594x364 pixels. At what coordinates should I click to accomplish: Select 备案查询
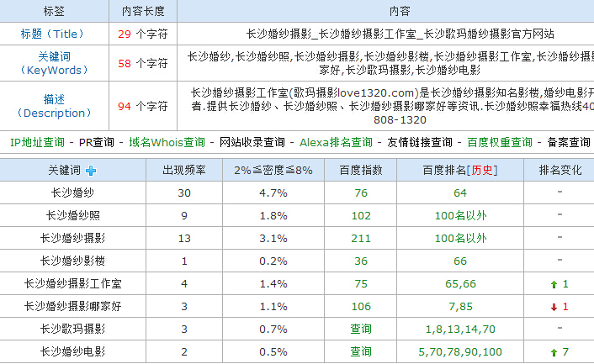[x=568, y=142]
